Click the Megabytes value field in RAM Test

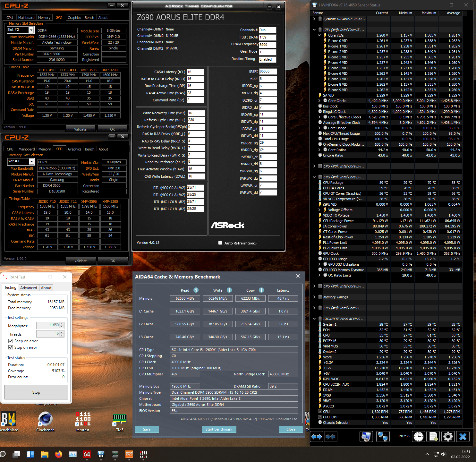tap(50, 325)
